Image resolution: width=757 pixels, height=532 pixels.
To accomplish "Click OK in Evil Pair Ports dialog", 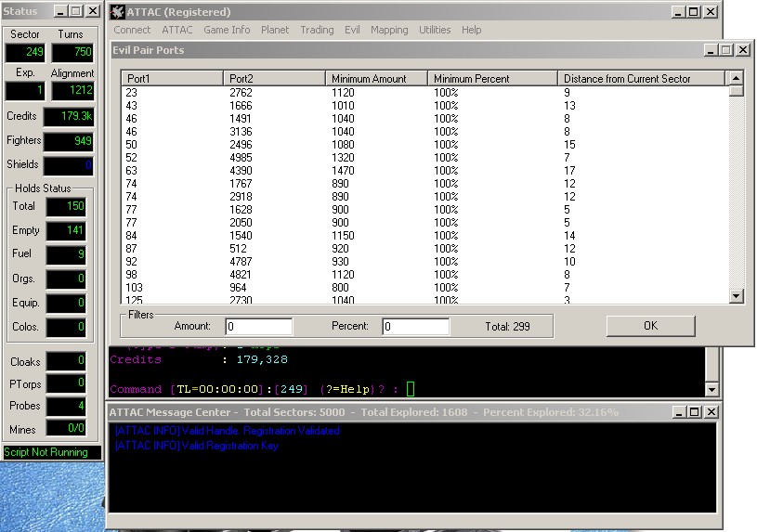I will 649,326.
